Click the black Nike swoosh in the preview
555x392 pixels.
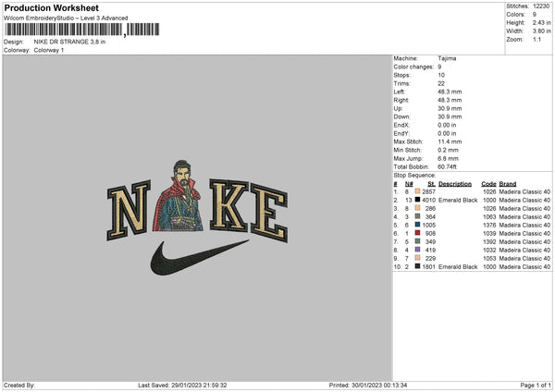coord(199,258)
